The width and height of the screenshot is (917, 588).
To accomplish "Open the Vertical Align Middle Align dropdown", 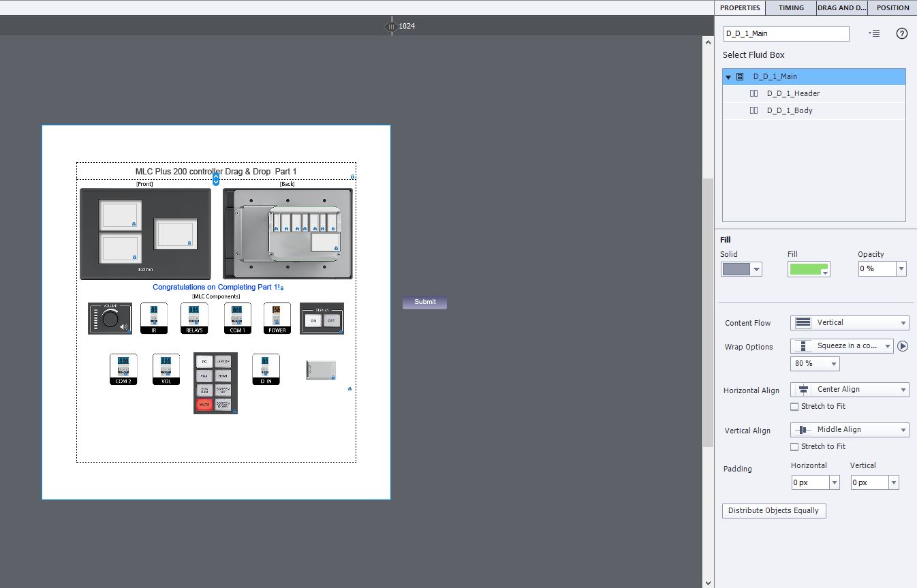I will click(850, 430).
